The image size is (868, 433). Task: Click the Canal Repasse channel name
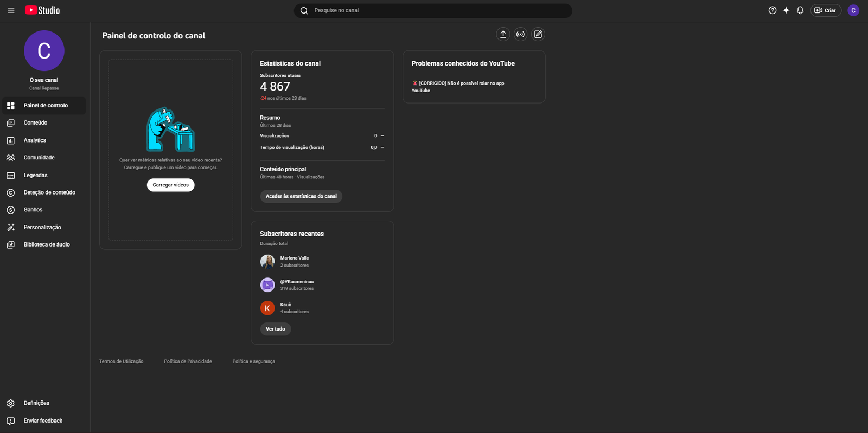(x=44, y=88)
